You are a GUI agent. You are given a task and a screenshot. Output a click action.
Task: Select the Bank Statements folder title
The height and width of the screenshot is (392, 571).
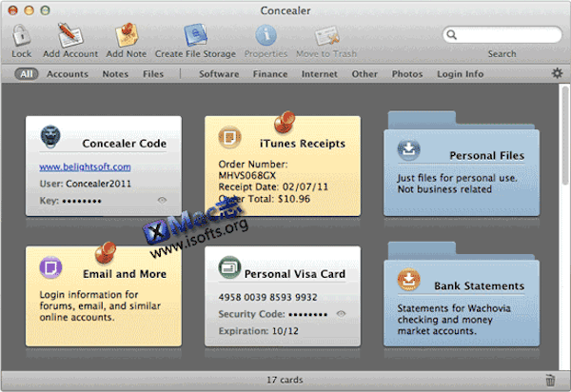480,286
